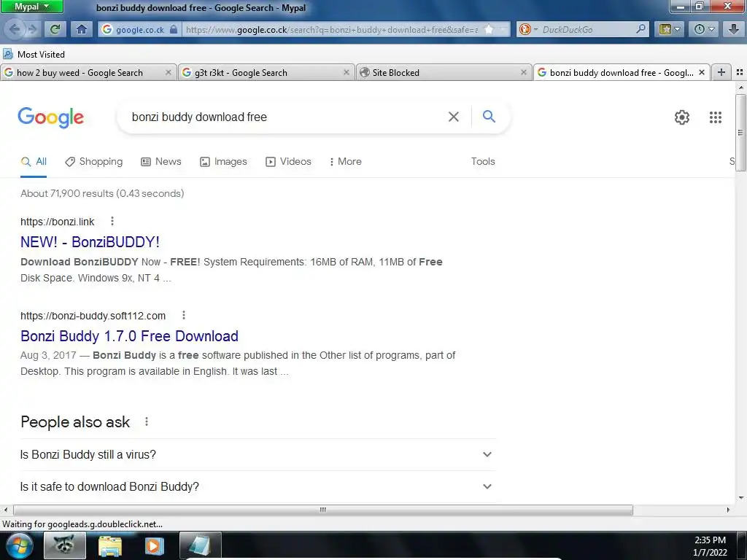Open the downloads arrow button
Viewport: 747px width, 560px height.
point(734,29)
